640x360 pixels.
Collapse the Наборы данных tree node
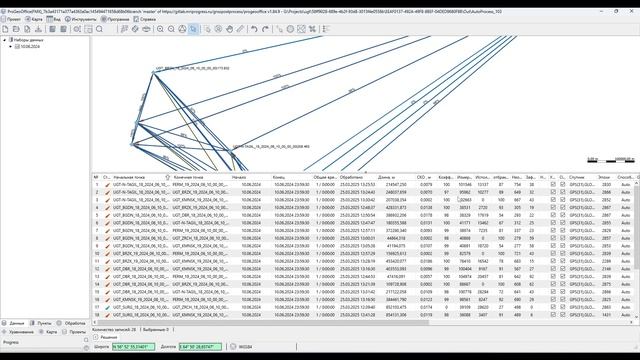(4, 40)
